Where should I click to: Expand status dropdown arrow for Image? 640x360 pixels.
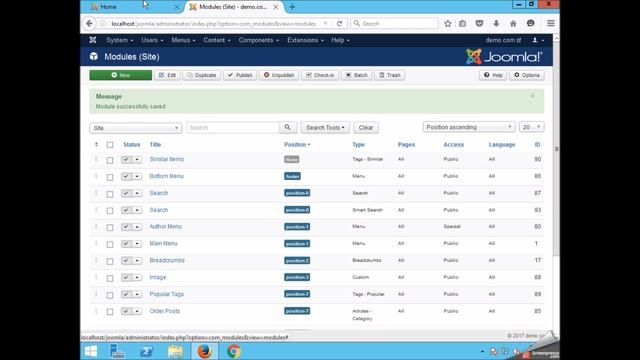(137, 278)
